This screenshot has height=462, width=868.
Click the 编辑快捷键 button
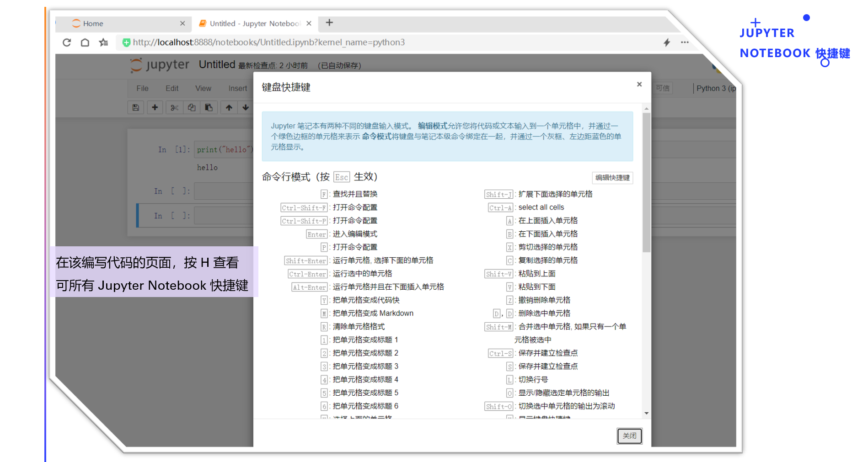pos(612,178)
